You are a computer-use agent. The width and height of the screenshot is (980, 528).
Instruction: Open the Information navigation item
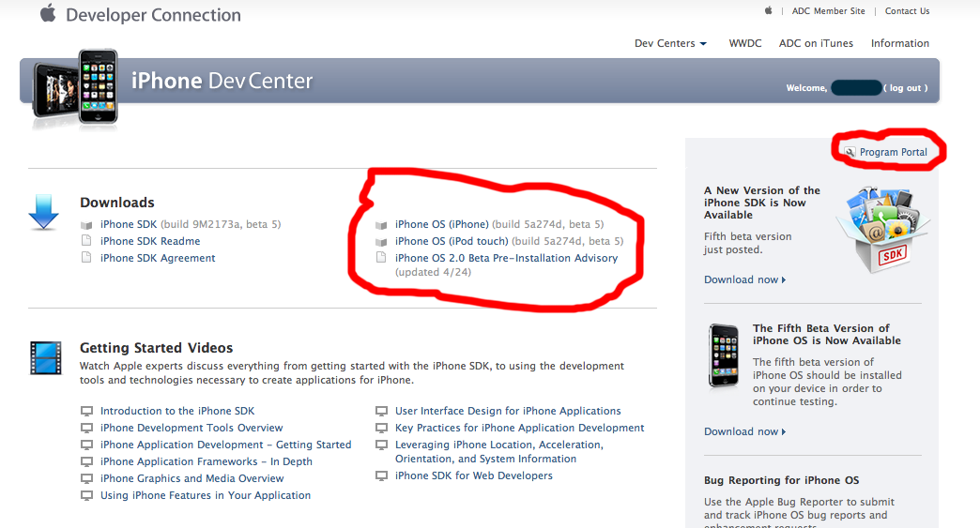click(x=900, y=43)
